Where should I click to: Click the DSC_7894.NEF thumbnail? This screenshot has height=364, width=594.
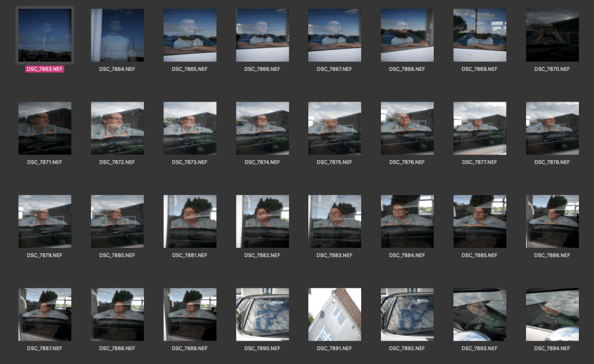coord(552,314)
